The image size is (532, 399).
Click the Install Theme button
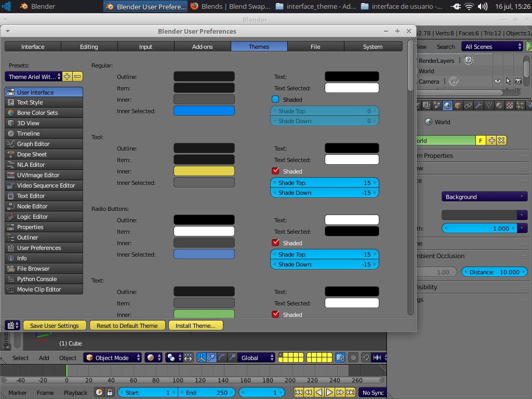tap(196, 325)
